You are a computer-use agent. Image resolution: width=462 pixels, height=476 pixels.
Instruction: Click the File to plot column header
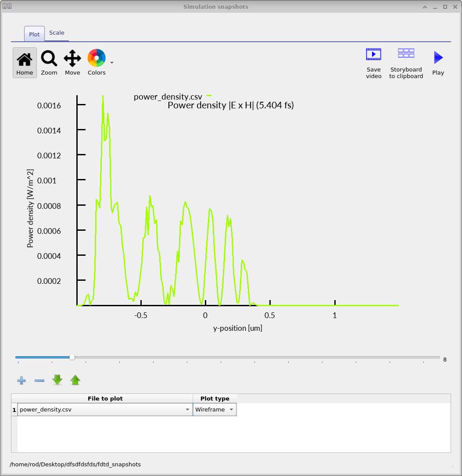[x=105, y=399]
